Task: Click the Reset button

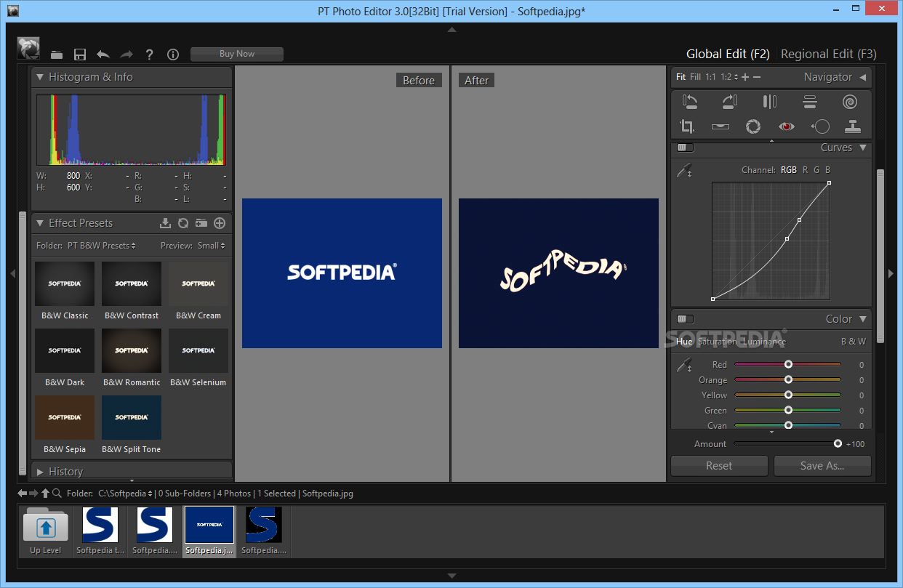Action: click(719, 466)
